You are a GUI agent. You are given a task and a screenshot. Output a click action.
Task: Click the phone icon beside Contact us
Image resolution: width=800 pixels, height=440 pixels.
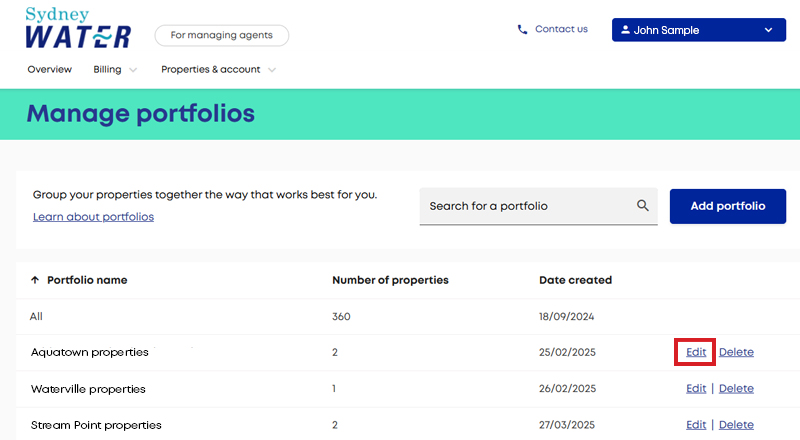point(522,30)
